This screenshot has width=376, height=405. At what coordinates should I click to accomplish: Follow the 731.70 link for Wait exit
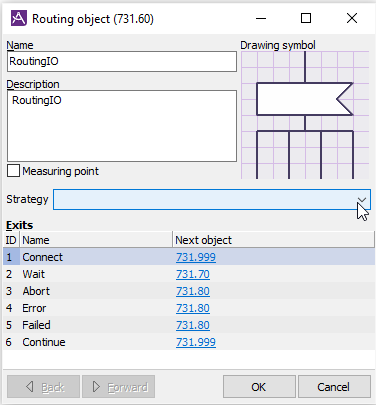193,274
